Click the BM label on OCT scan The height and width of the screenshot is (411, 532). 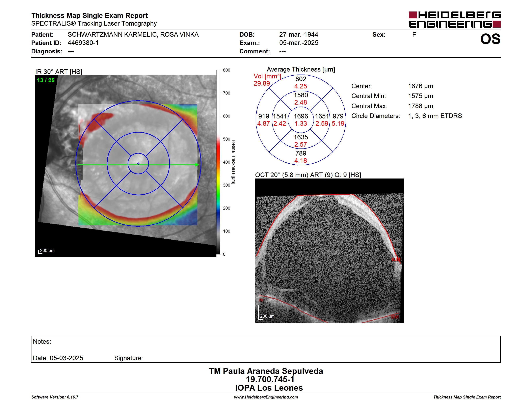click(395, 317)
